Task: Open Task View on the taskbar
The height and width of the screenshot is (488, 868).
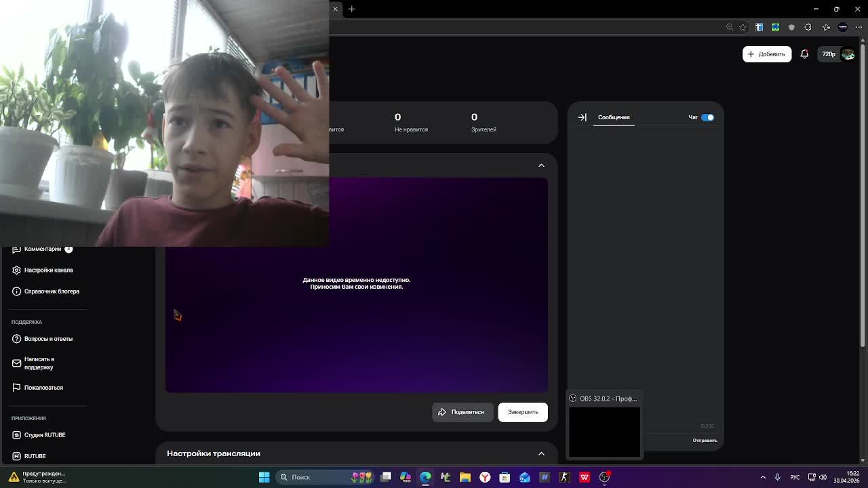Action: pyautogui.click(x=386, y=477)
